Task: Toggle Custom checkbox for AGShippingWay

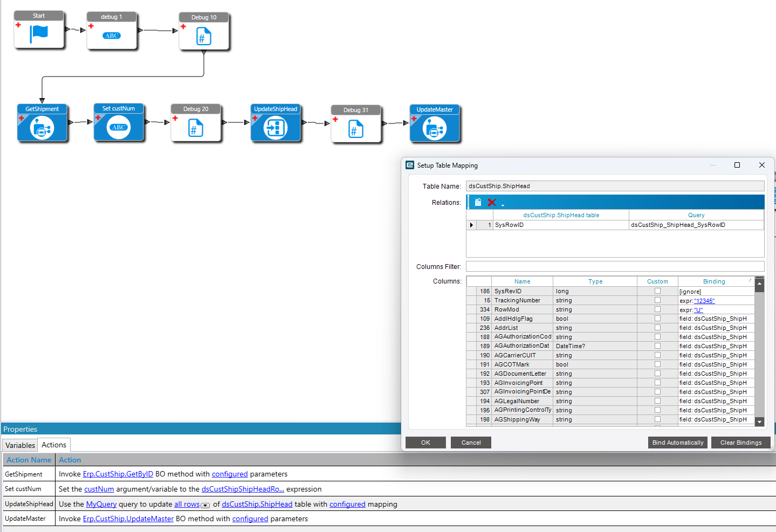Action: pos(657,419)
